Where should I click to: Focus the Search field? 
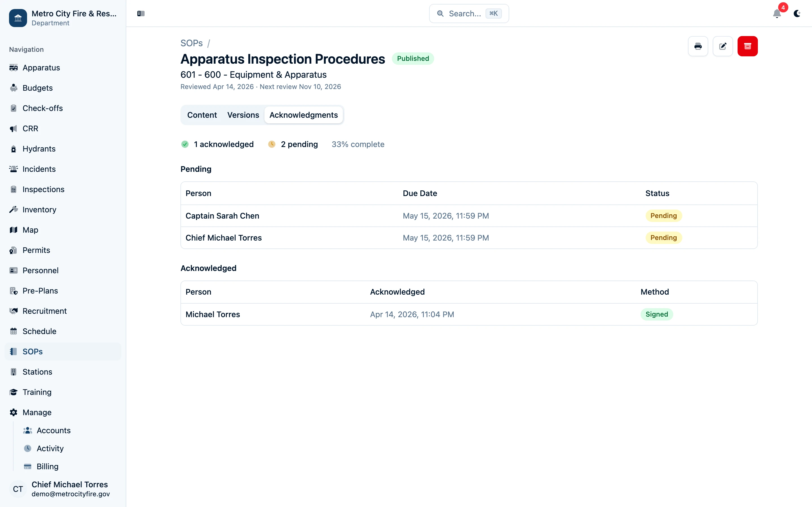tap(468, 14)
